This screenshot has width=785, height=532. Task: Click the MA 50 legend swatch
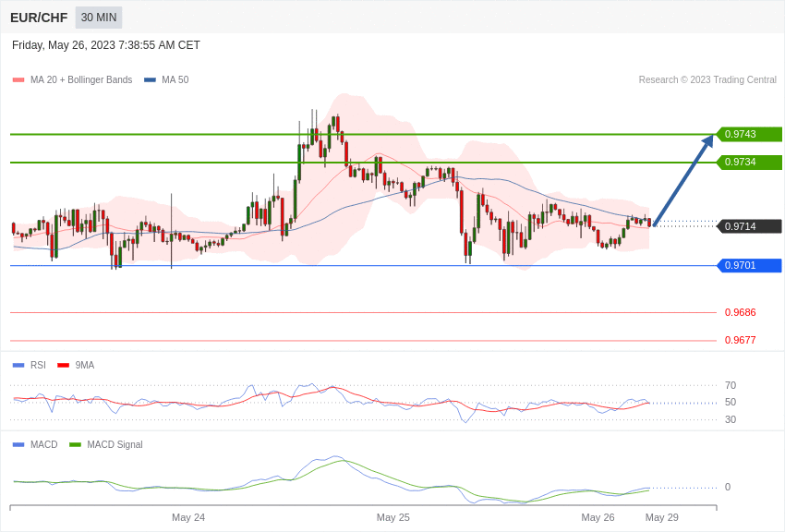coord(150,80)
